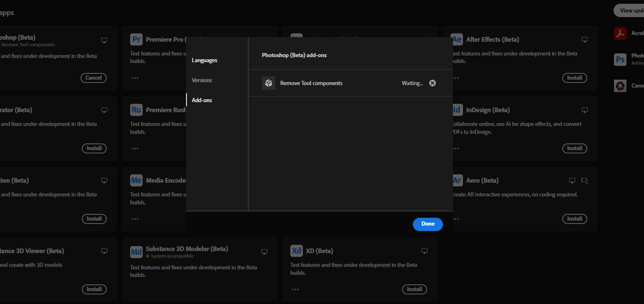This screenshot has width=644, height=304.
Task: Click the "Photoshop (Beta) add-ons" heading
Action: [x=294, y=55]
